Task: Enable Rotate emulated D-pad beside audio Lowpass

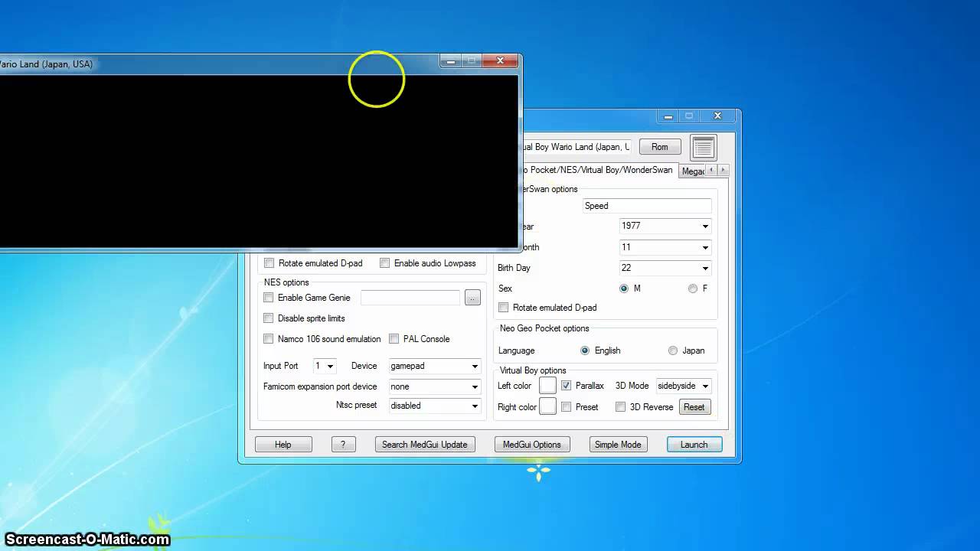Action: [269, 263]
